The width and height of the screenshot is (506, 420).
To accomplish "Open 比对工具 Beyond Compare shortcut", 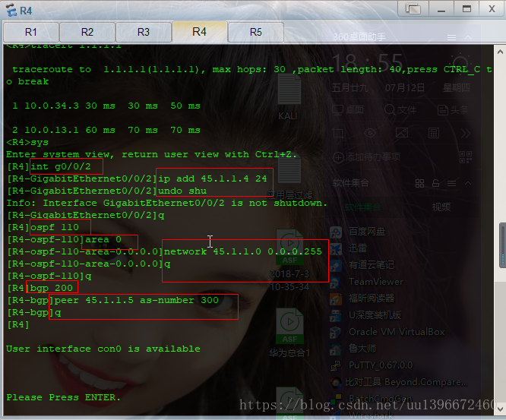I will (400, 382).
